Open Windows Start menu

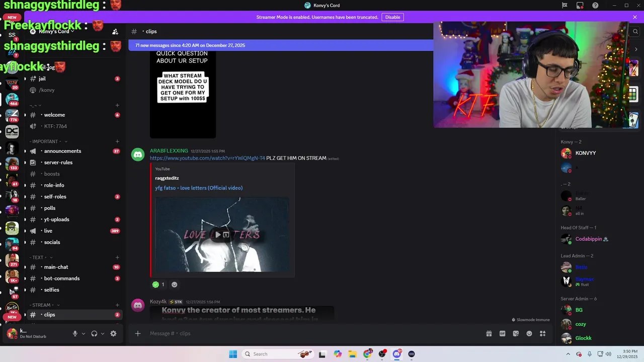(233, 354)
